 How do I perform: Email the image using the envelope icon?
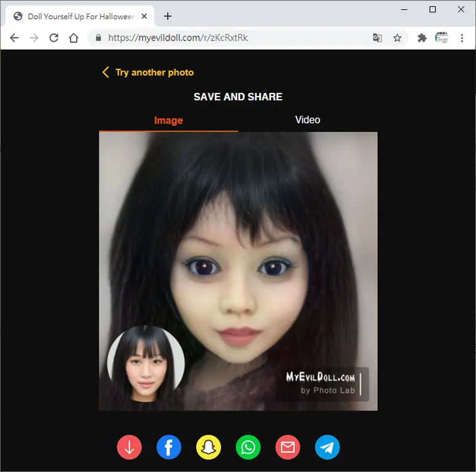(x=288, y=447)
